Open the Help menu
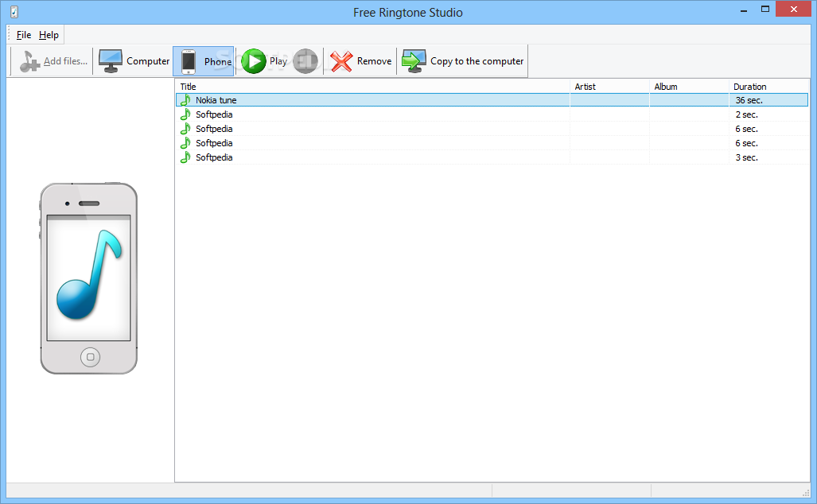The height and width of the screenshot is (504, 817). (x=49, y=35)
